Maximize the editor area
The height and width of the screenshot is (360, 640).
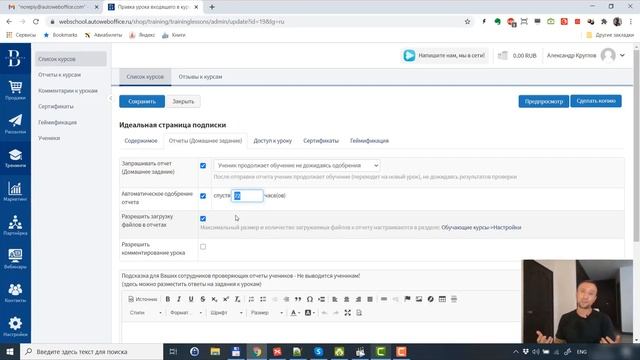coord(347,313)
